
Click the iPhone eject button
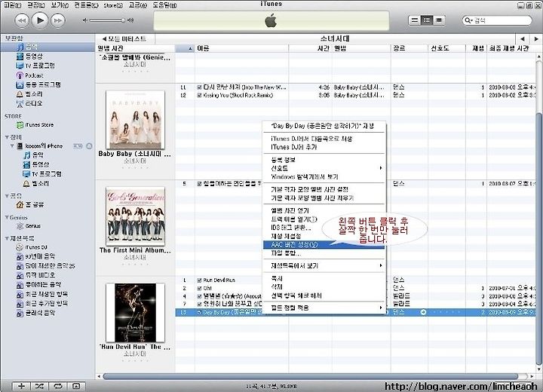click(89, 146)
